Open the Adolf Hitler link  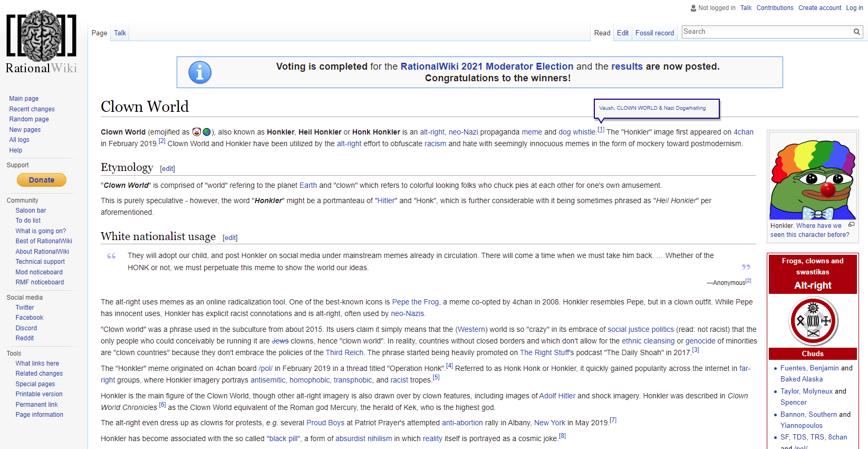[557, 396]
